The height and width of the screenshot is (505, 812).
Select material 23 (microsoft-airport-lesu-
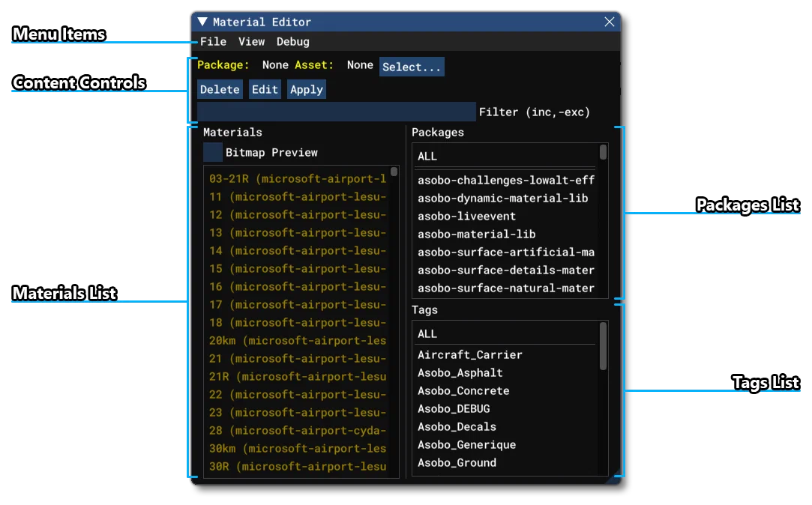298,413
